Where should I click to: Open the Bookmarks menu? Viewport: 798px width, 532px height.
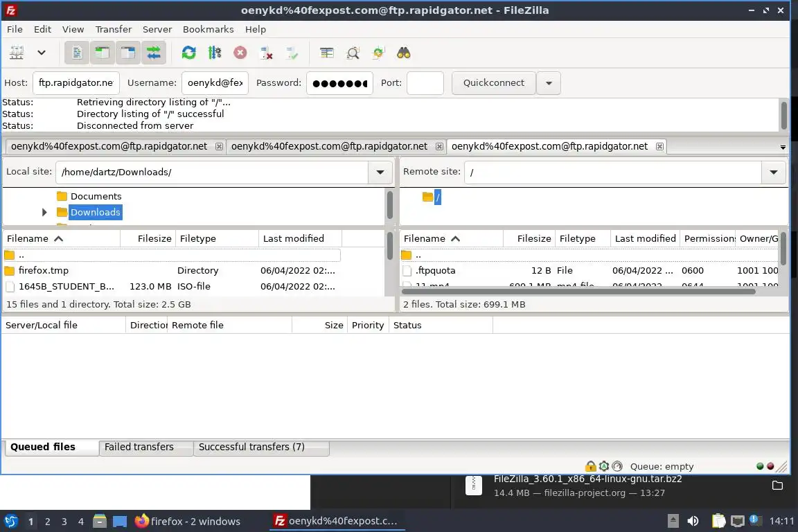(208, 30)
